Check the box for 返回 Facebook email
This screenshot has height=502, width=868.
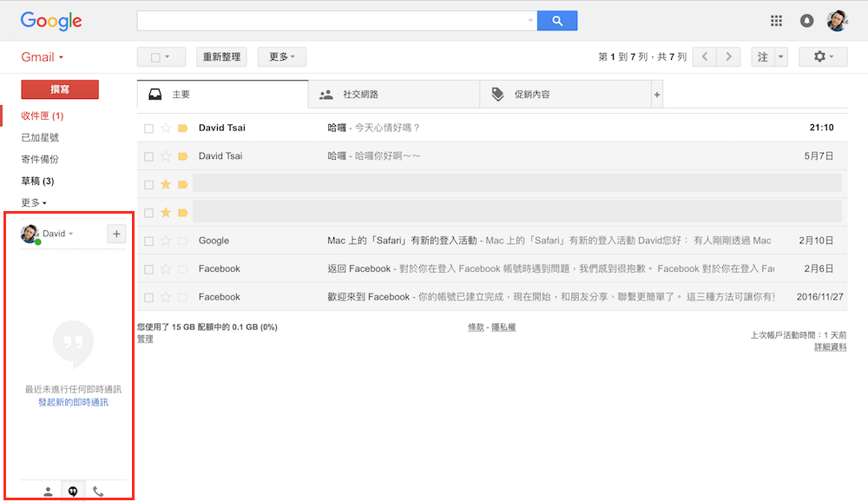148,269
